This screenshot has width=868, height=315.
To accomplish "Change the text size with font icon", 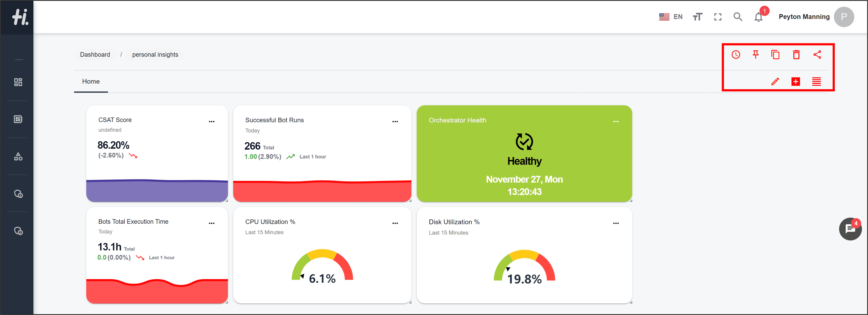I will 697,17.
